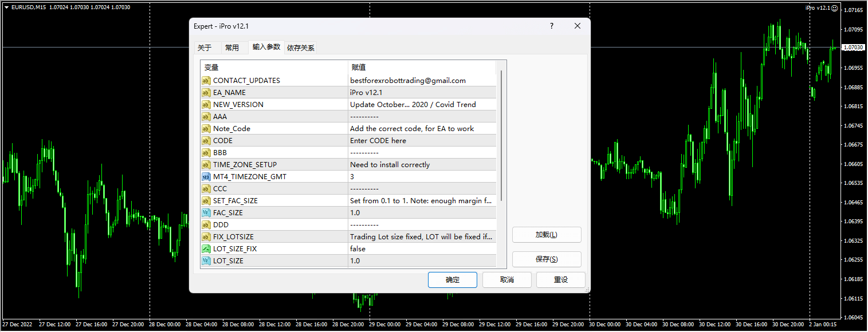Select the decimal icon next to LOT_SIZE
The width and height of the screenshot is (868, 332).
pyautogui.click(x=206, y=260)
